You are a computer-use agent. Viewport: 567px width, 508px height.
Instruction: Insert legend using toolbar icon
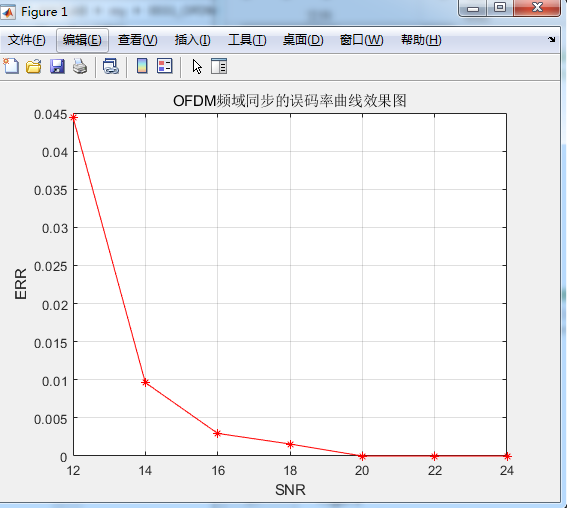pos(165,66)
